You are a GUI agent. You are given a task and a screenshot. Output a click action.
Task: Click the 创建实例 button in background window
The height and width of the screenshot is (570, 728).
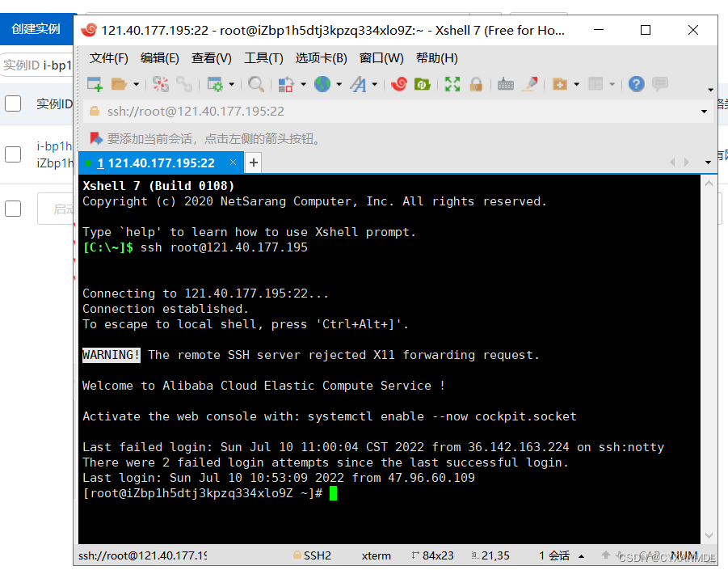(x=36, y=29)
